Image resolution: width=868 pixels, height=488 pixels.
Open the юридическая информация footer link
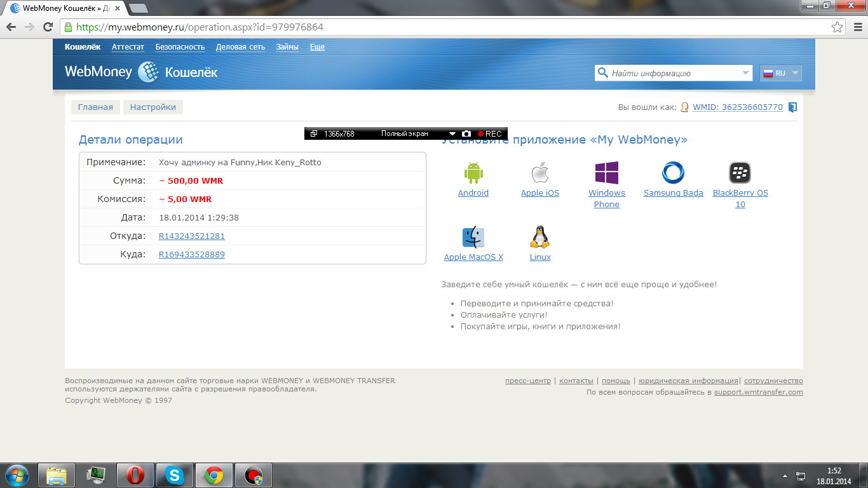coord(688,381)
